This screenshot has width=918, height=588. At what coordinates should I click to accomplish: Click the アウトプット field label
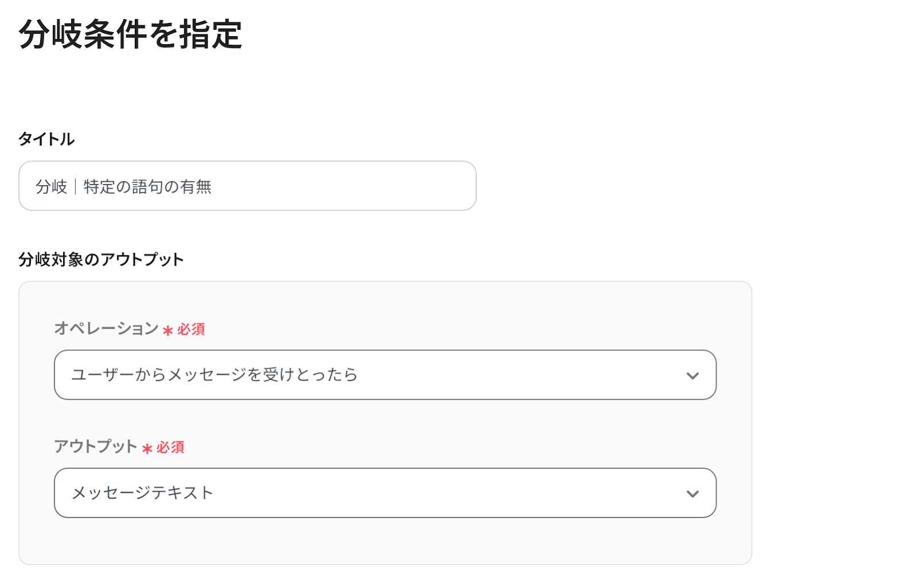point(95,446)
